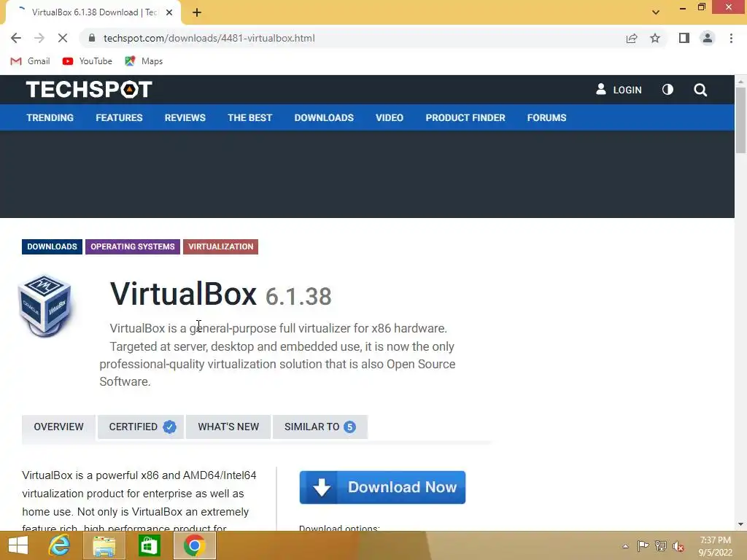This screenshot has height=560, width=747.
Task: Open the Gmail bookmark
Action: point(30,61)
